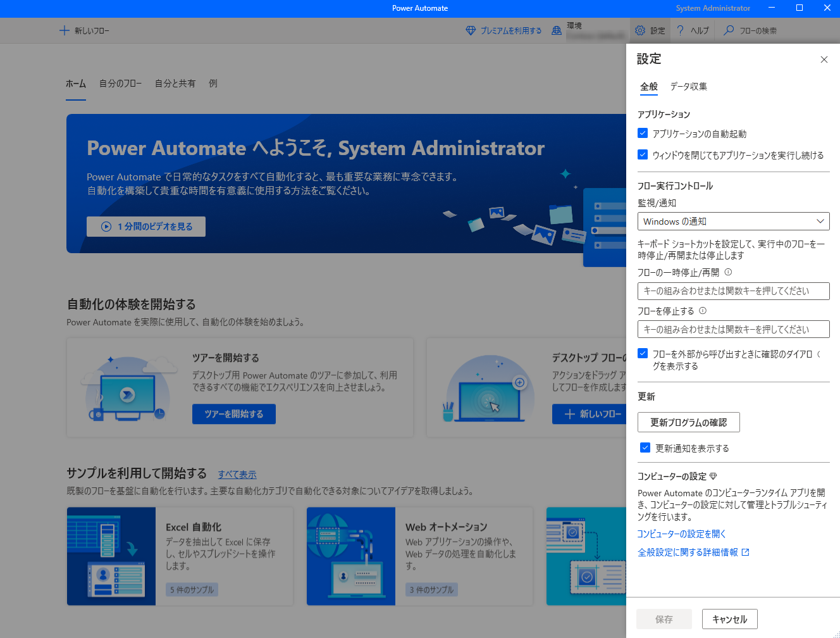This screenshot has height=638, width=840.
Task: Click the フローの検索 search field
Action: pos(758,30)
